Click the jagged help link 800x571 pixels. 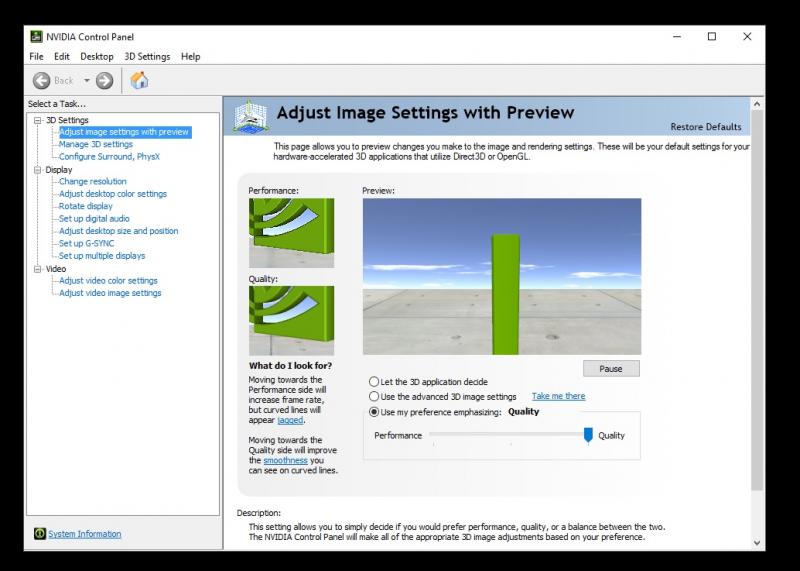[290, 420]
